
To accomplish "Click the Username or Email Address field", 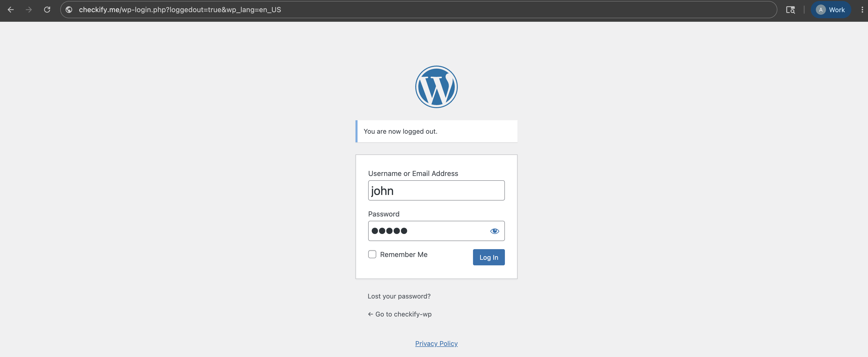I will point(436,190).
